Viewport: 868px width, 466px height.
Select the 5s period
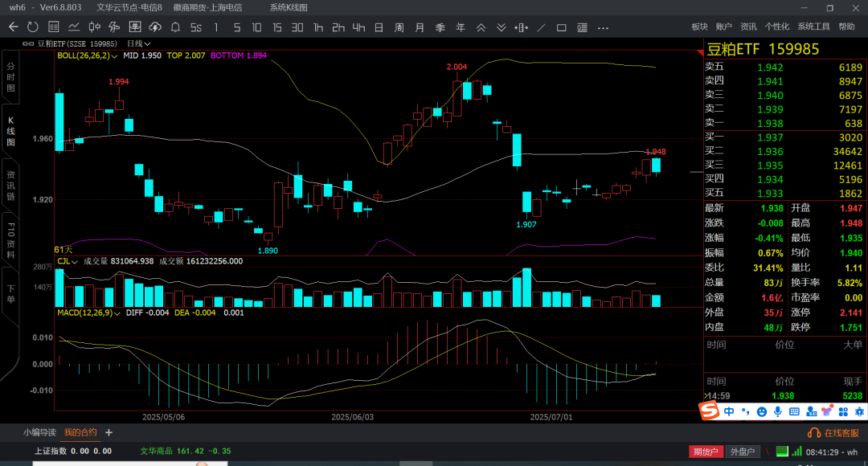(x=196, y=27)
